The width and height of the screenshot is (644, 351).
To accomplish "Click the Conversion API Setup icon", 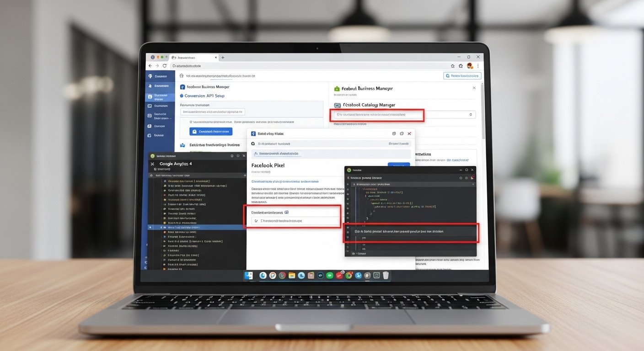I will [182, 96].
